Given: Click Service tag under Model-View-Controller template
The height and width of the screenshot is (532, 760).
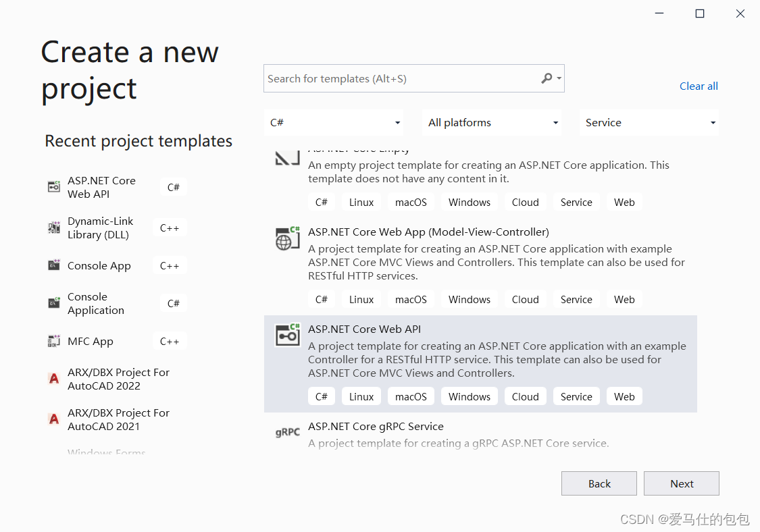Looking at the screenshot, I should tap(576, 300).
